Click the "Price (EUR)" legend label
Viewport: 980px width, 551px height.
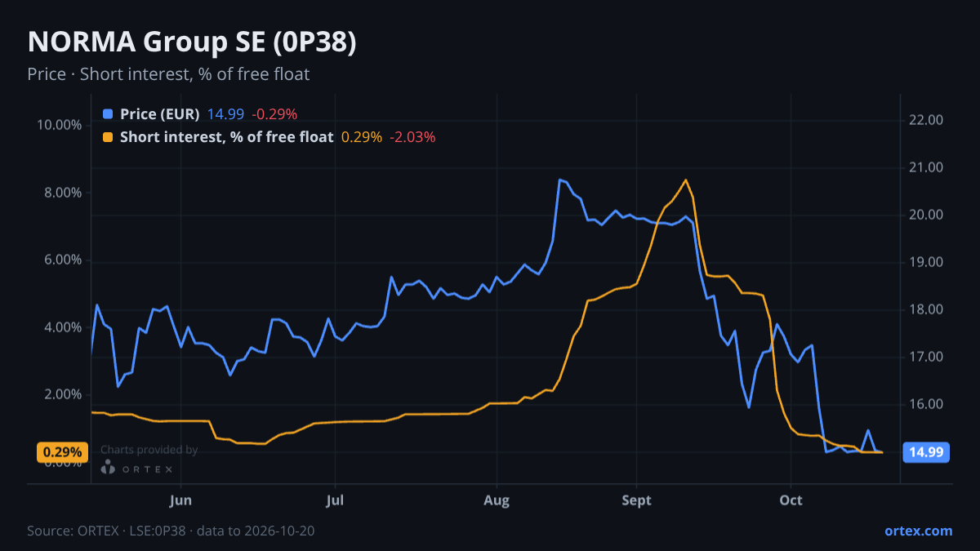159,114
